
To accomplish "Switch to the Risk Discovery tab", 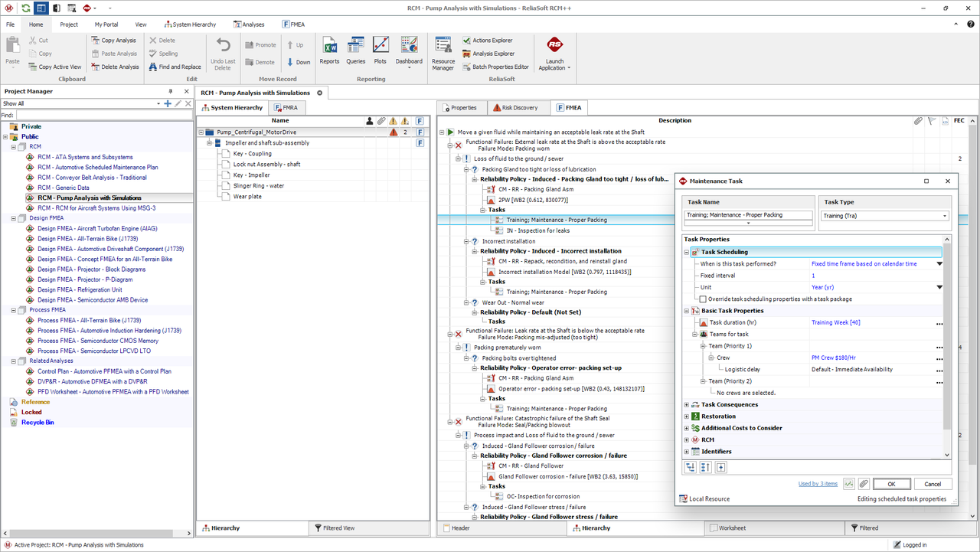I will pyautogui.click(x=520, y=108).
